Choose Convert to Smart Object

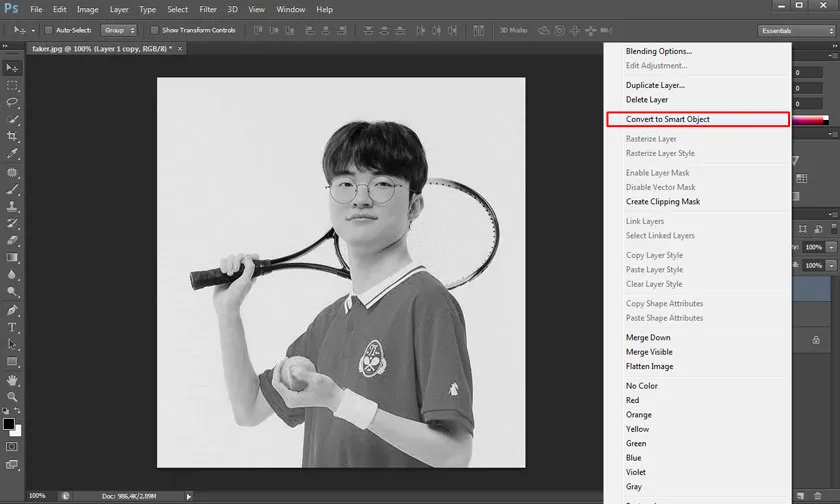click(698, 119)
